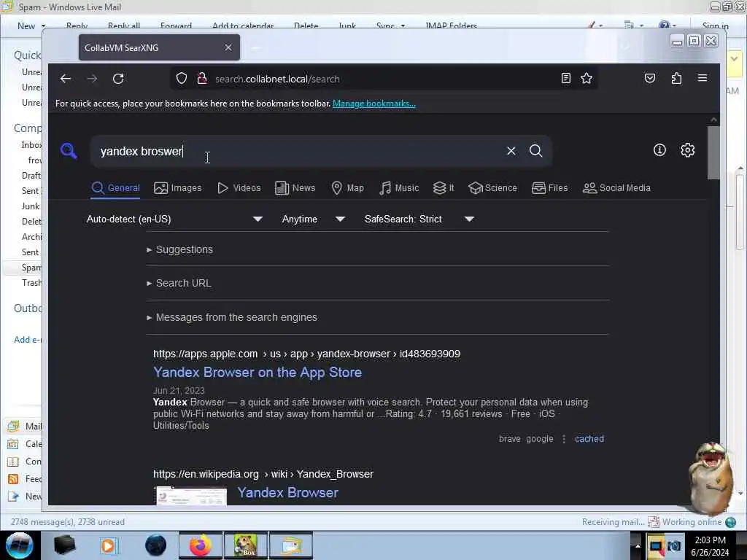
Task: Click the black box taskbar icon
Action: [65, 545]
